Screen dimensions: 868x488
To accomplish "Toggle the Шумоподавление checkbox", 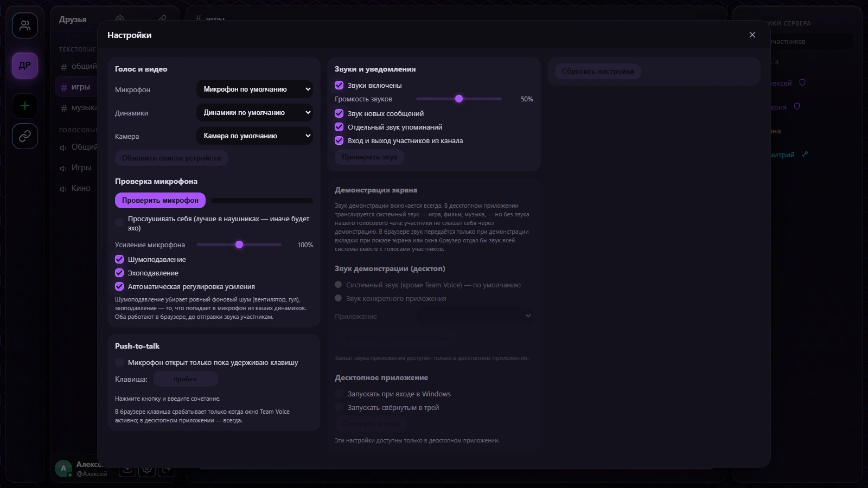I will point(119,259).
